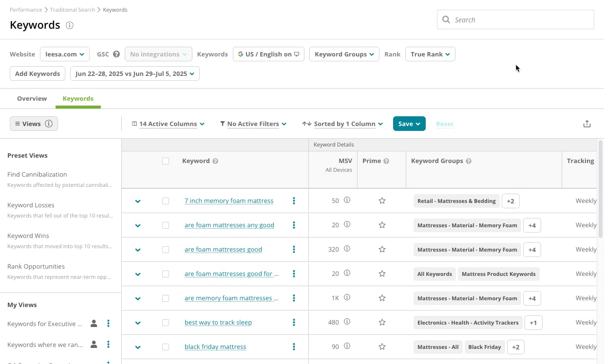Open Keyword Losses preset view
The image size is (604, 364).
tap(31, 205)
